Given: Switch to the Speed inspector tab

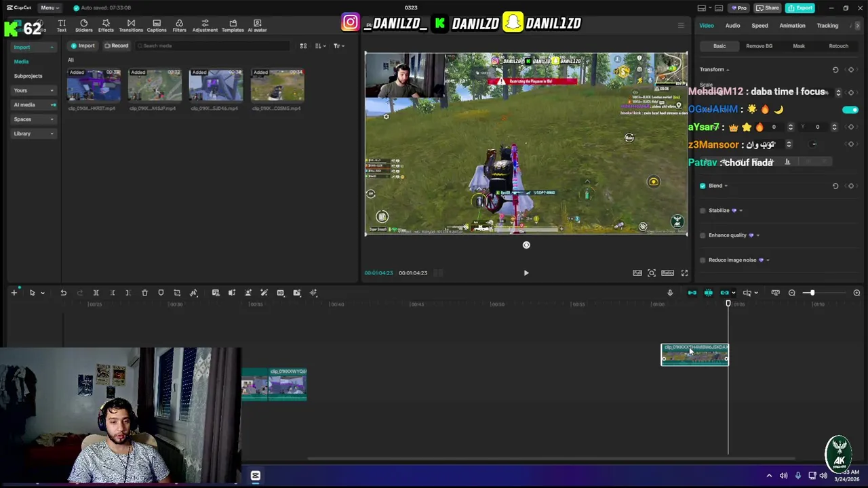Looking at the screenshot, I should 759,26.
